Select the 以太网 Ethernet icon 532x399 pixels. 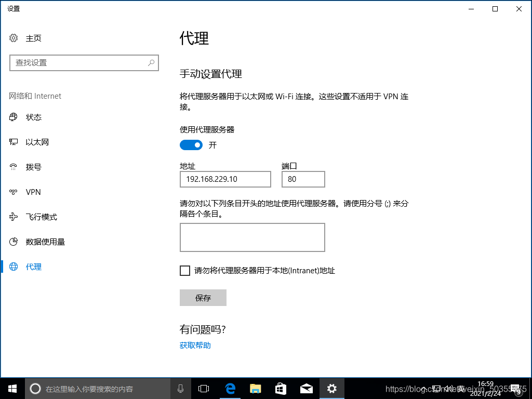(14, 142)
